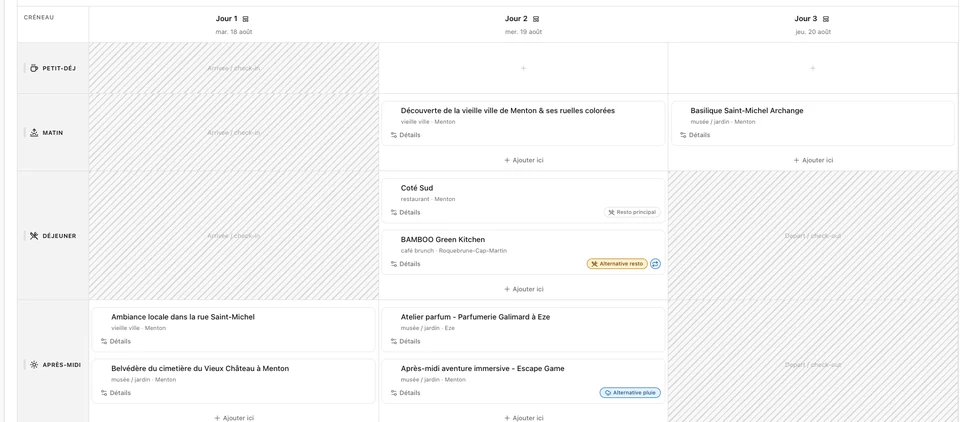960x422 pixels.
Task: Add a Jour 2 breakfast with the plus icon
Action: [x=523, y=68]
